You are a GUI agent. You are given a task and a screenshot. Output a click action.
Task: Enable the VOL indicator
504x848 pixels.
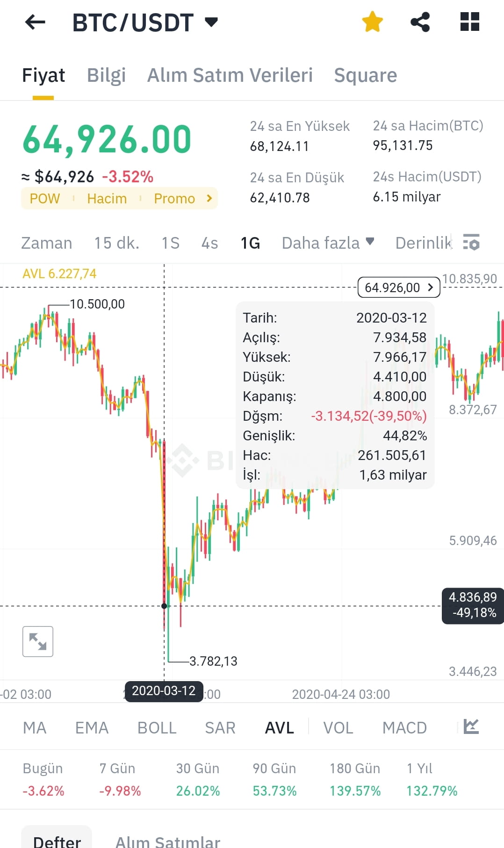click(x=338, y=727)
